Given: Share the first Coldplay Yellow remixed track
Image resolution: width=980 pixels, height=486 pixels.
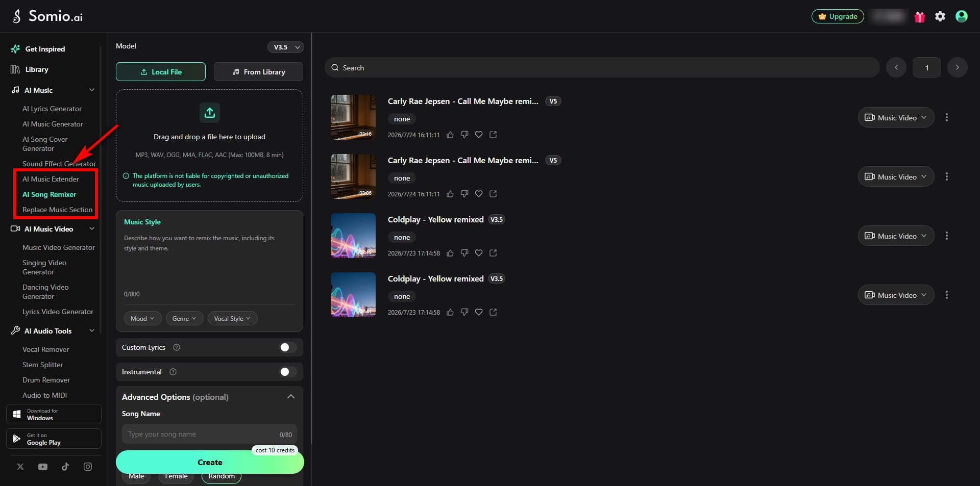Looking at the screenshot, I should (x=493, y=253).
